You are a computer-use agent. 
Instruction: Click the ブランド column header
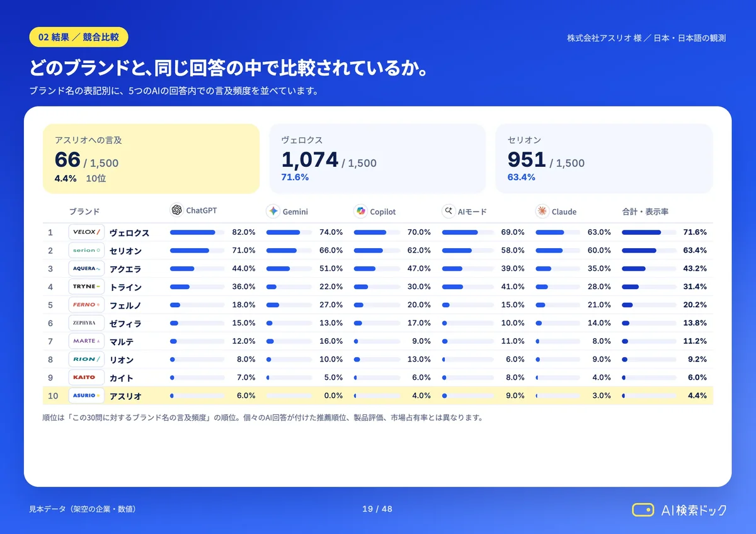coord(84,212)
